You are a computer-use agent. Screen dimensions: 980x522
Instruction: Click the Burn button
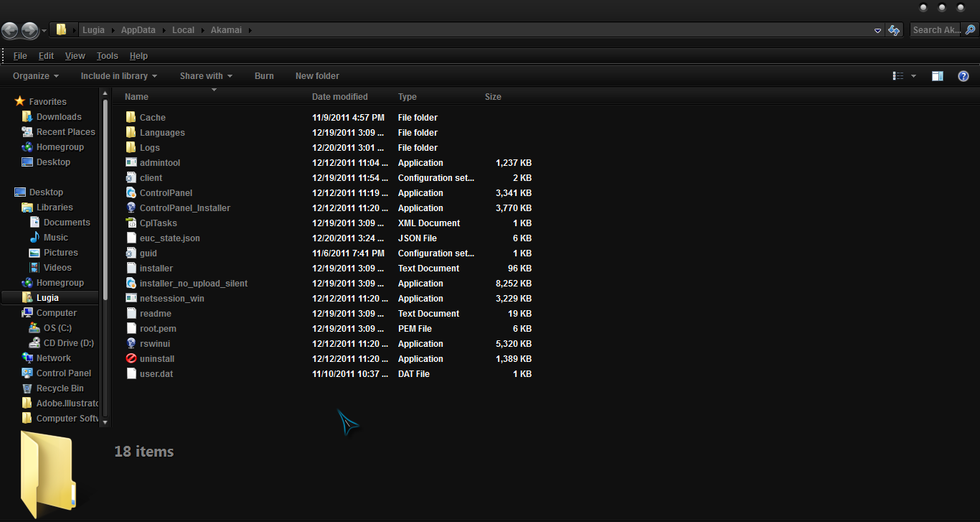click(x=264, y=76)
